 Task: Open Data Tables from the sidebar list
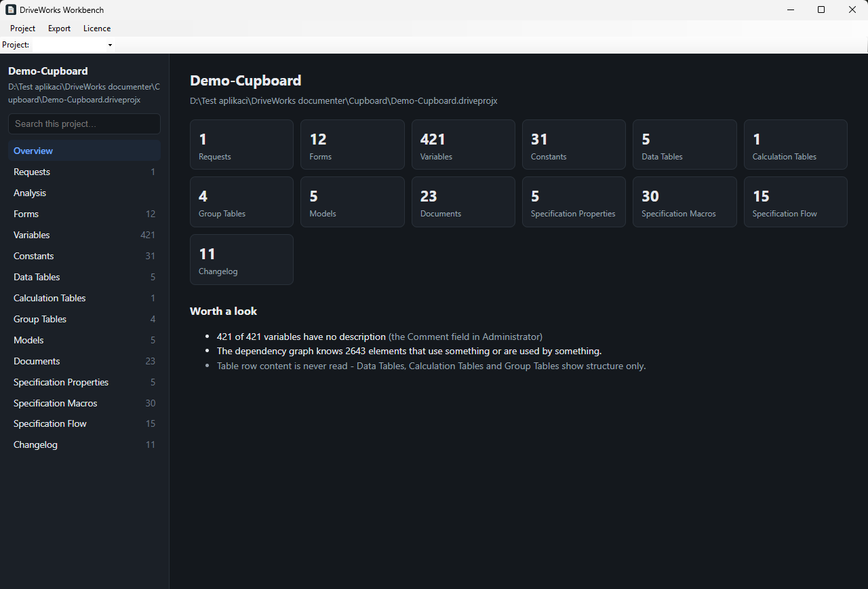click(84, 277)
